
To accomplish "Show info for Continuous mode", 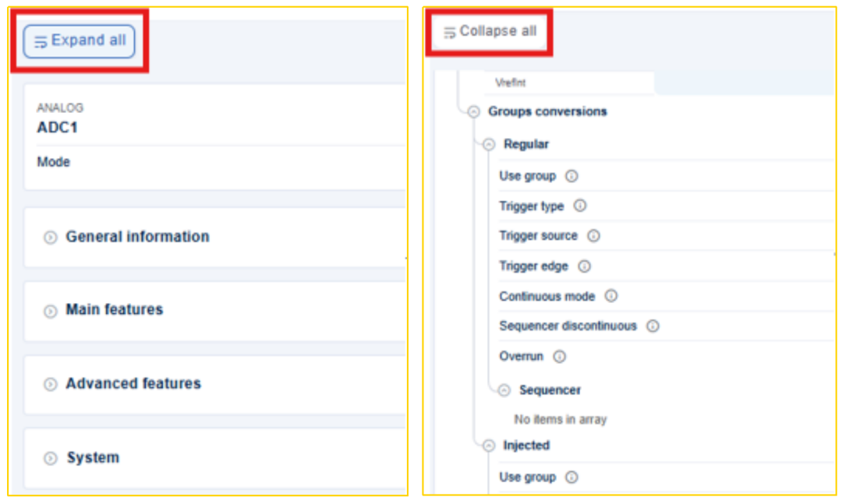I will coord(612,296).
